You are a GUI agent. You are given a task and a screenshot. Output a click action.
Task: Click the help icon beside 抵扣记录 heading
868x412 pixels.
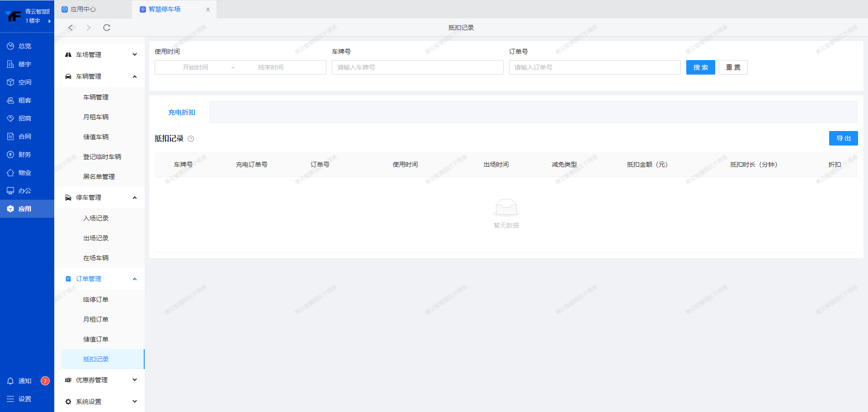191,139
